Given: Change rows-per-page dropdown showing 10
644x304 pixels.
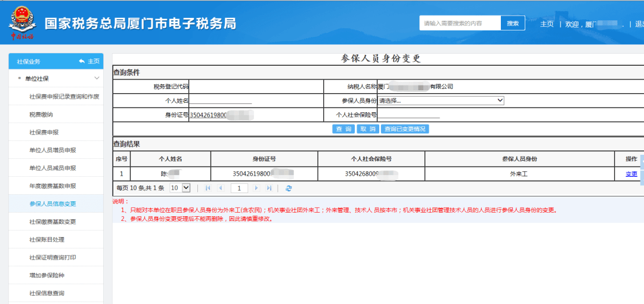Looking at the screenshot, I should (x=180, y=188).
